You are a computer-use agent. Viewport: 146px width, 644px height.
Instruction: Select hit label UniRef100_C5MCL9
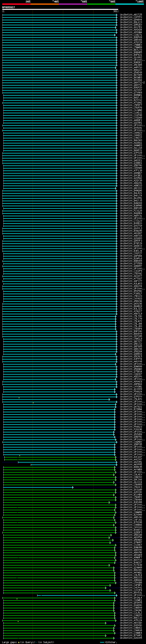coord(131,339)
